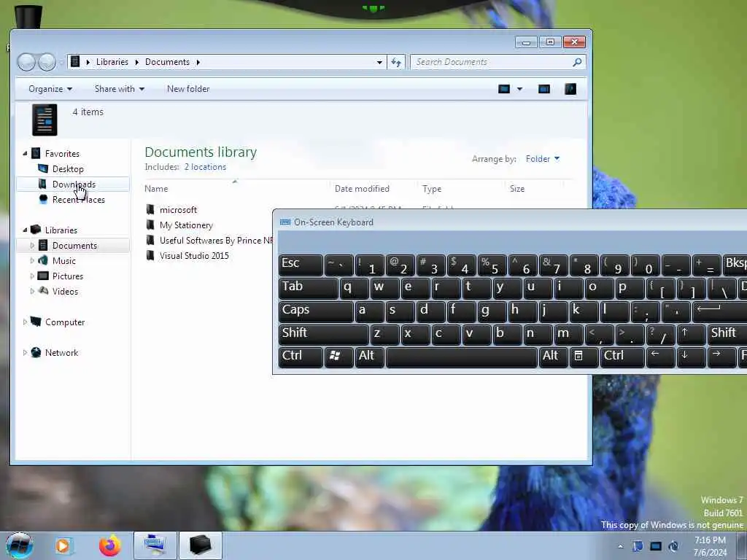Open the address bar history dropdown
The height and width of the screenshot is (560, 747).
379,62
